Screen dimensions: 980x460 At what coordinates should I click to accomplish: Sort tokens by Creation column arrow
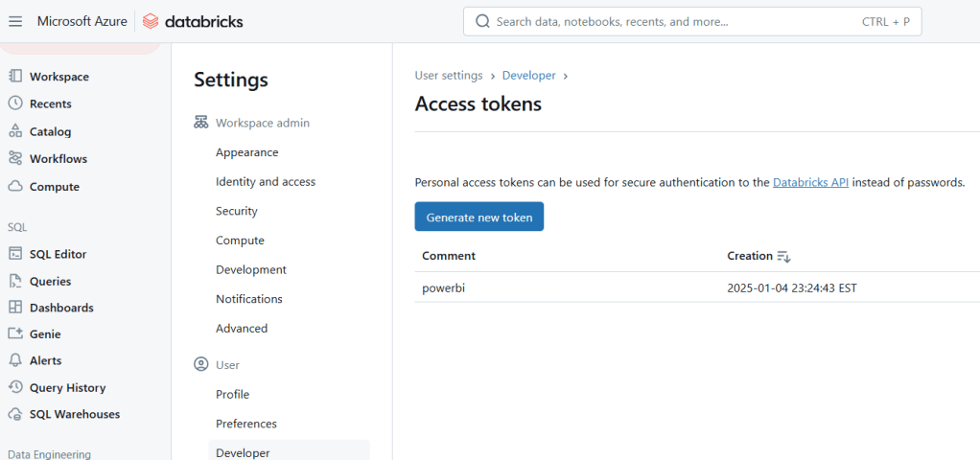tap(783, 257)
